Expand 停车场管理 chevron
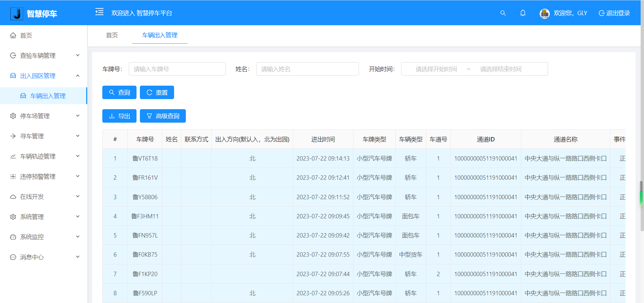644x303 pixels. (78, 116)
